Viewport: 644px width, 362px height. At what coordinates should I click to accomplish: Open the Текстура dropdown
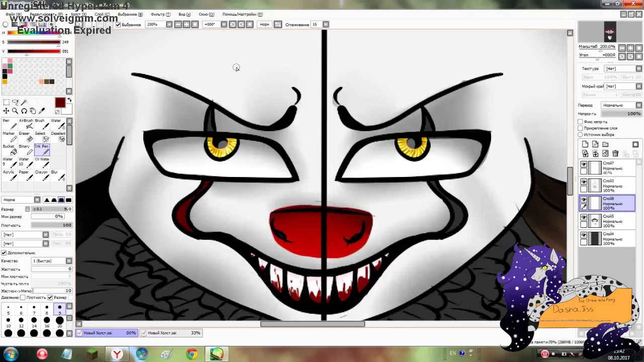(x=623, y=68)
